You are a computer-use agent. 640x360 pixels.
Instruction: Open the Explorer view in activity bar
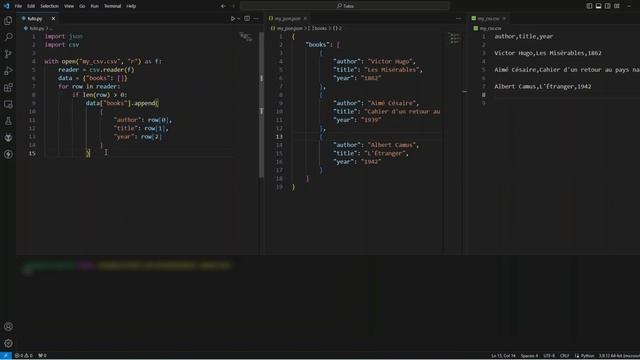[x=8, y=20]
